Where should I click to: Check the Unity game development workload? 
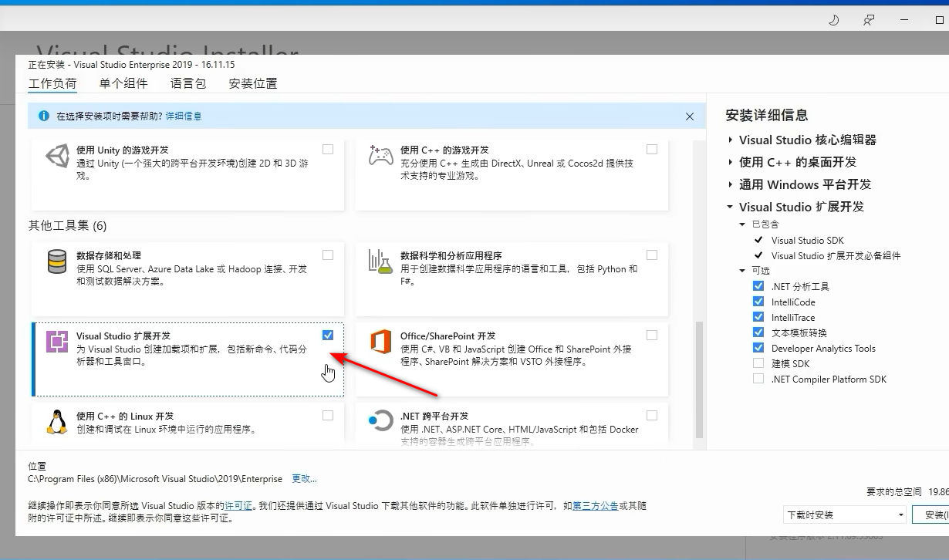click(328, 149)
